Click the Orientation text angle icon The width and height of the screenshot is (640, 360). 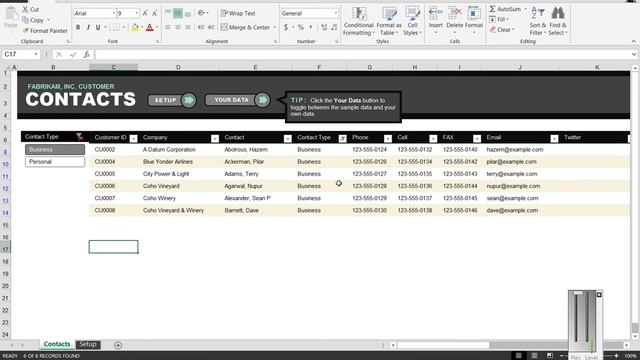201,13
